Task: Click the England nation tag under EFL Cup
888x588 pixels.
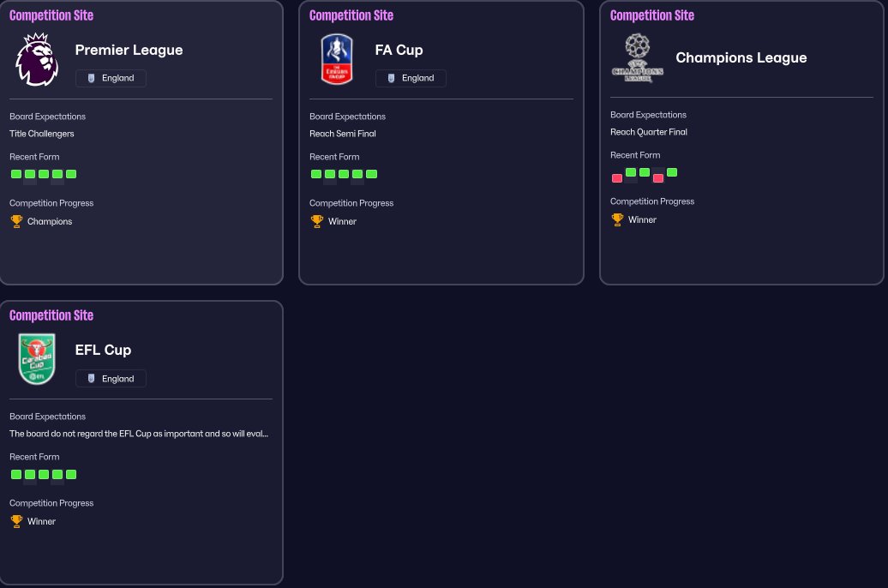Action: click(111, 378)
